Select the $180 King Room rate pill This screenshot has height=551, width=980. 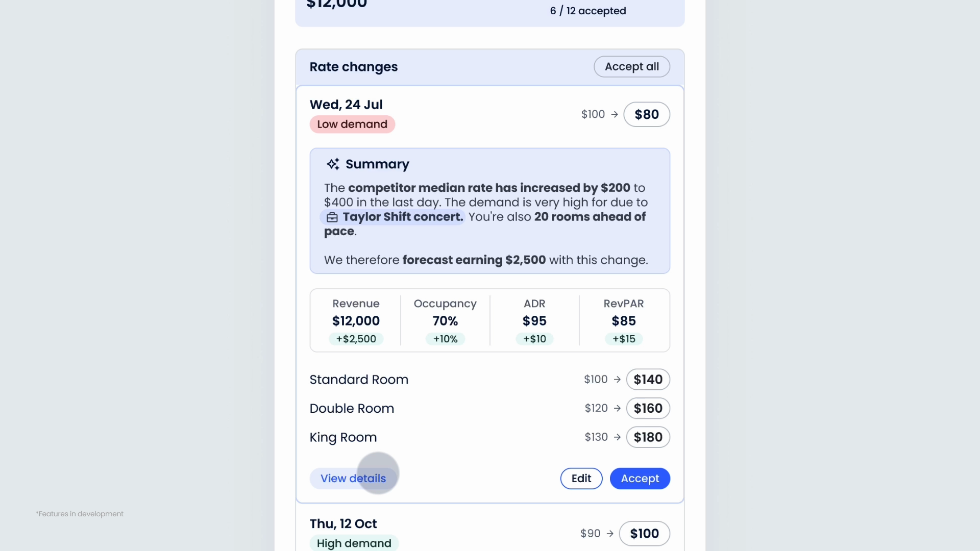pos(648,437)
